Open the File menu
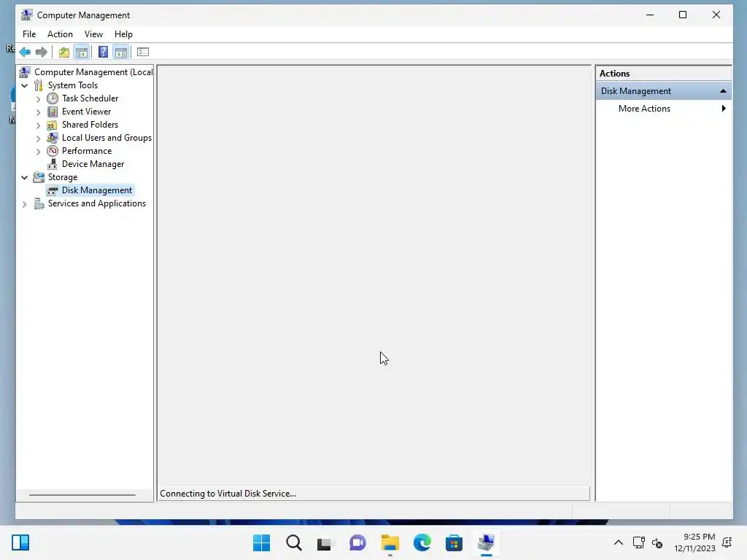The height and width of the screenshot is (560, 747). click(x=29, y=34)
